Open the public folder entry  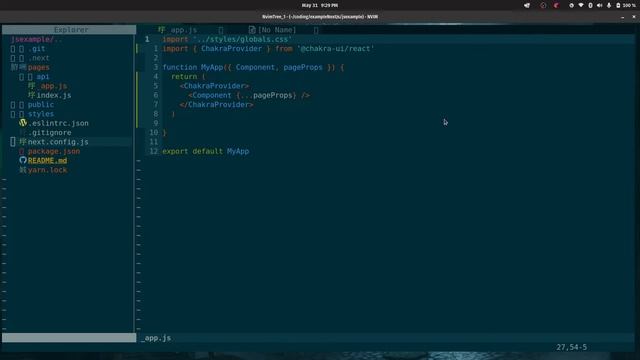[x=41, y=105]
